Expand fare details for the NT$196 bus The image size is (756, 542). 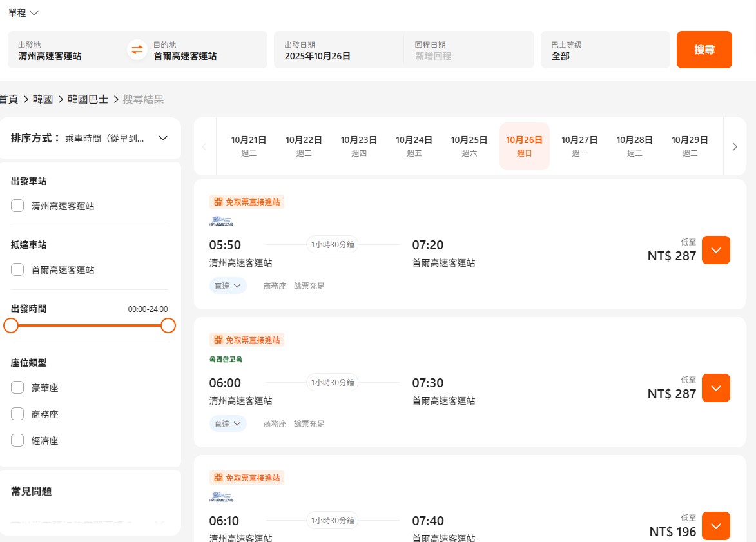pyautogui.click(x=715, y=526)
